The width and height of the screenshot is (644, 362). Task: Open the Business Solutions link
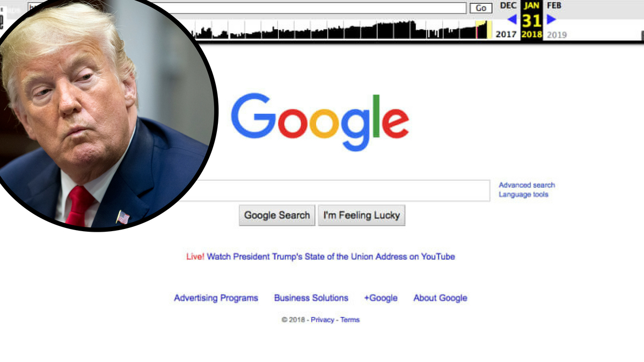click(311, 298)
